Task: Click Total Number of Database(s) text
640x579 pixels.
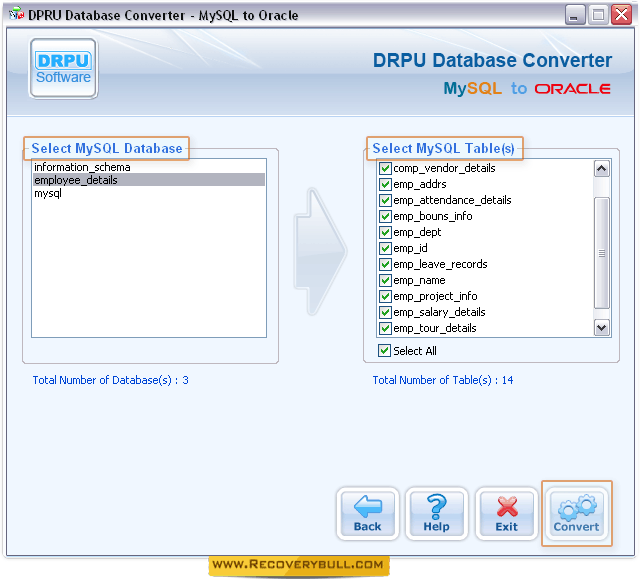Action: pyautogui.click(x=110, y=380)
